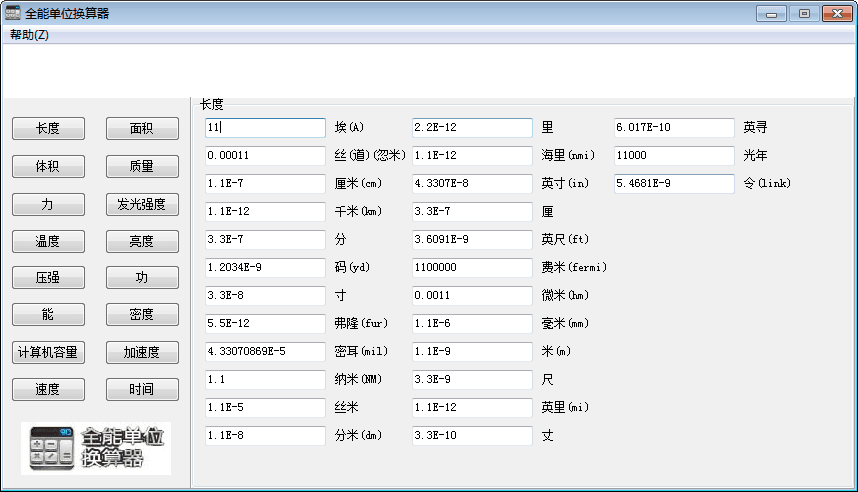Focus the 纳米(NM) value field
858x492 pixels.
265,380
